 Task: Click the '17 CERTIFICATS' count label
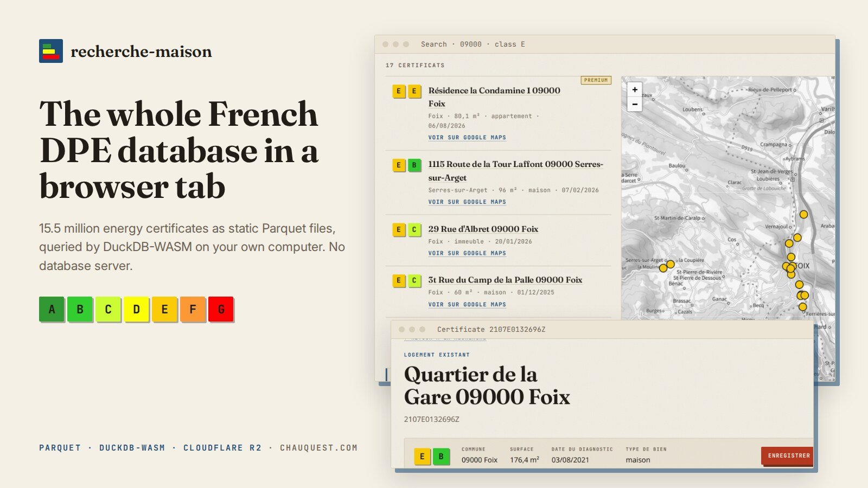pos(415,66)
